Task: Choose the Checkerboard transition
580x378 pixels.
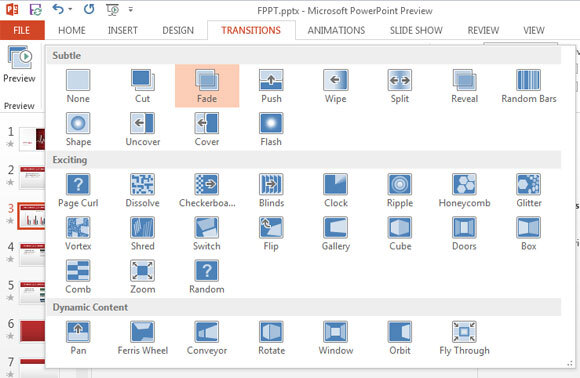Action: pyautogui.click(x=207, y=190)
